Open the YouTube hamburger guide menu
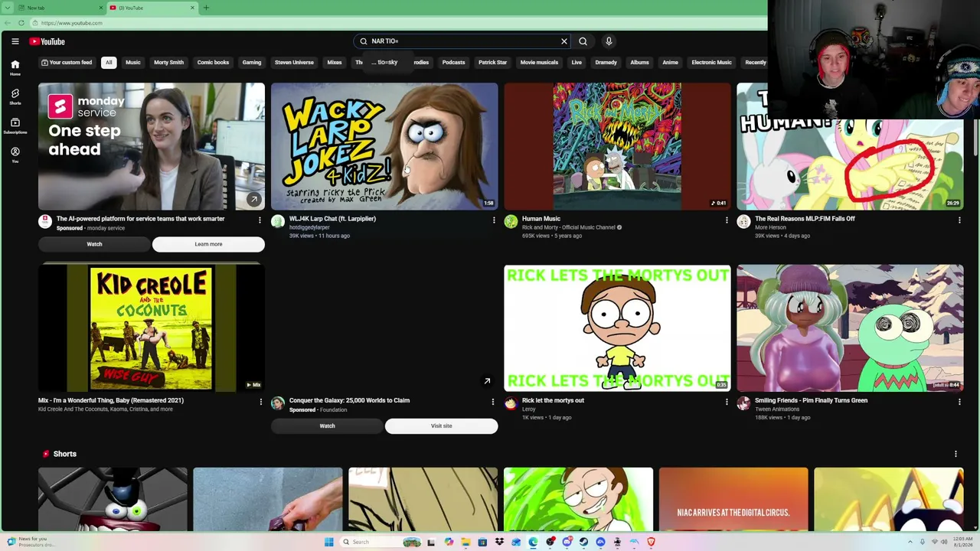980x551 pixels. point(15,41)
